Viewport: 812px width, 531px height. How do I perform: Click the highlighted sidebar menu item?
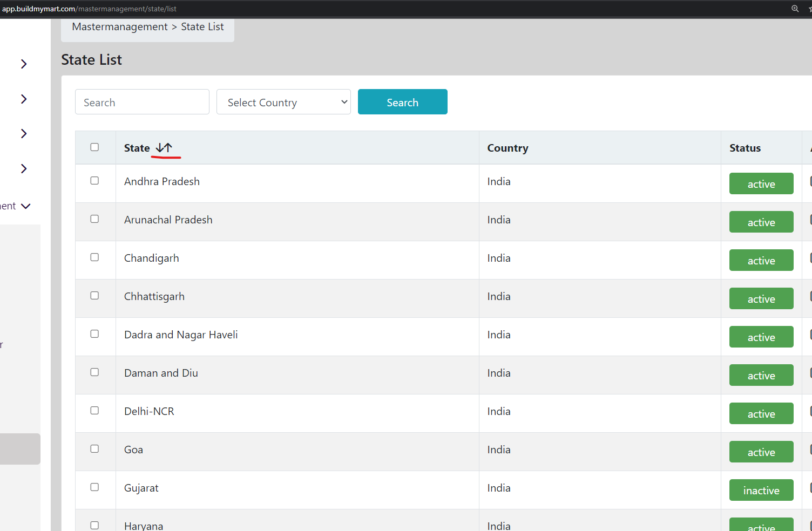20,449
